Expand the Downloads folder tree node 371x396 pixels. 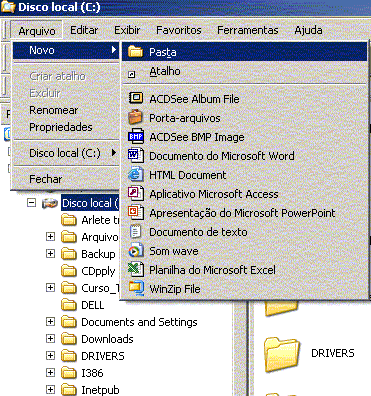pyautogui.click(x=50, y=339)
